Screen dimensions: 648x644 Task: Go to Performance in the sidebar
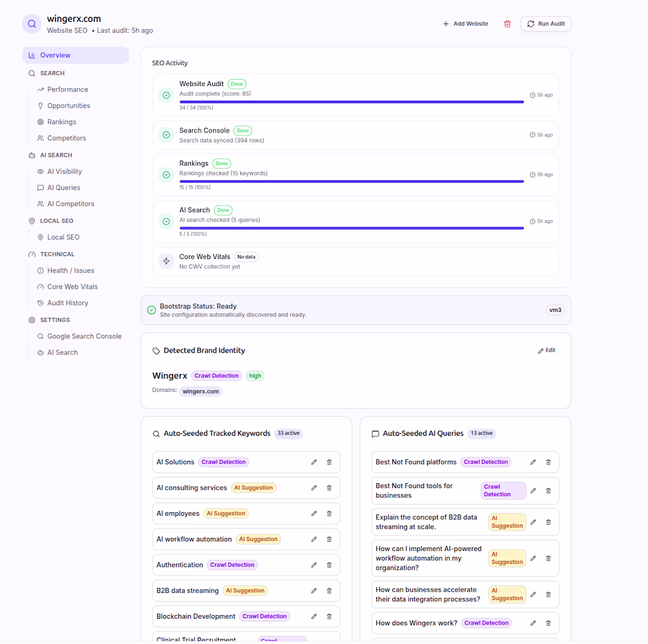coord(67,89)
